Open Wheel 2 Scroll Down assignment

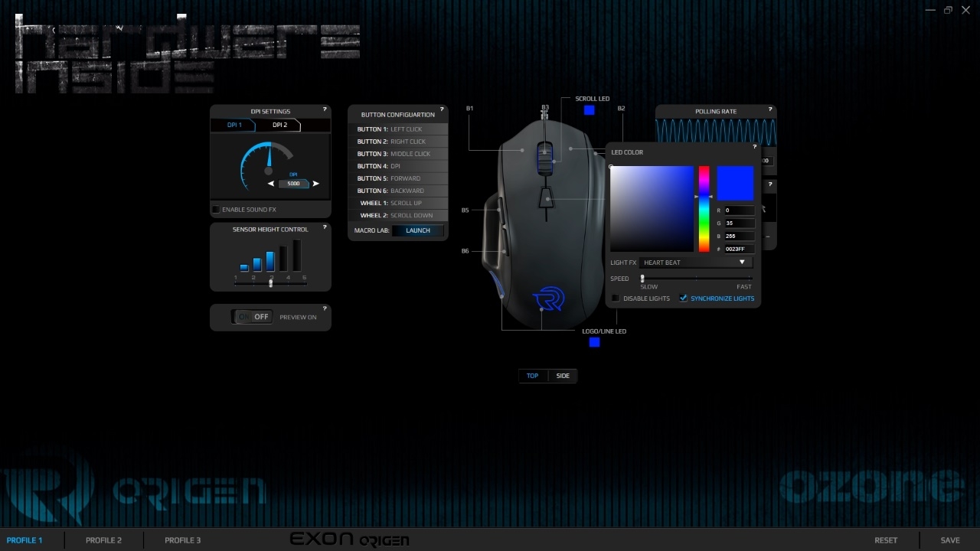[x=398, y=215]
